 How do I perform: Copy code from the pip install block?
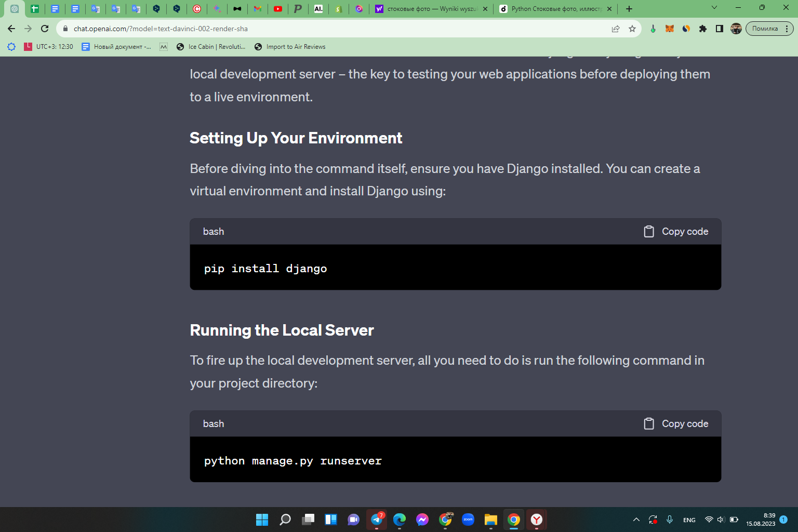pyautogui.click(x=675, y=231)
